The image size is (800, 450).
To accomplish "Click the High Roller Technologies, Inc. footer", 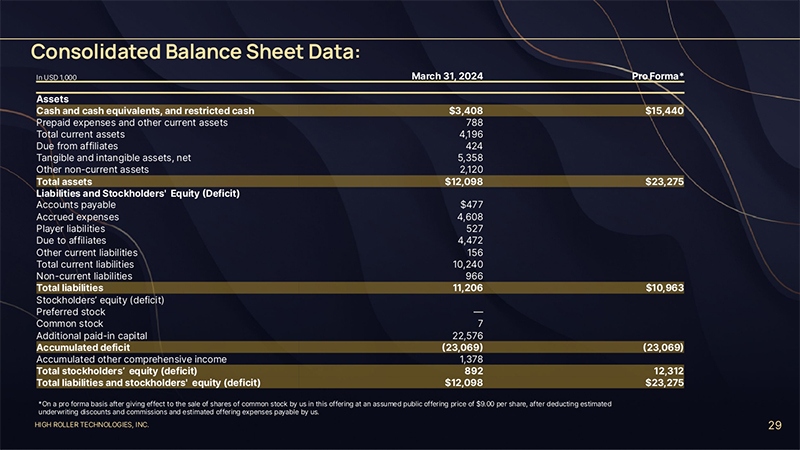I will click(x=92, y=426).
